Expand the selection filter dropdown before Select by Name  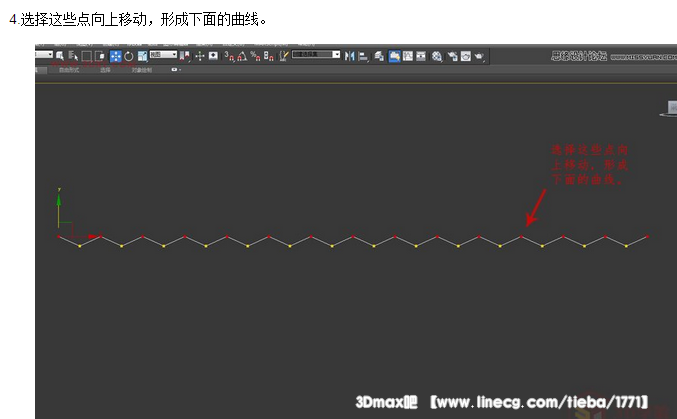pyautogui.click(x=44, y=54)
